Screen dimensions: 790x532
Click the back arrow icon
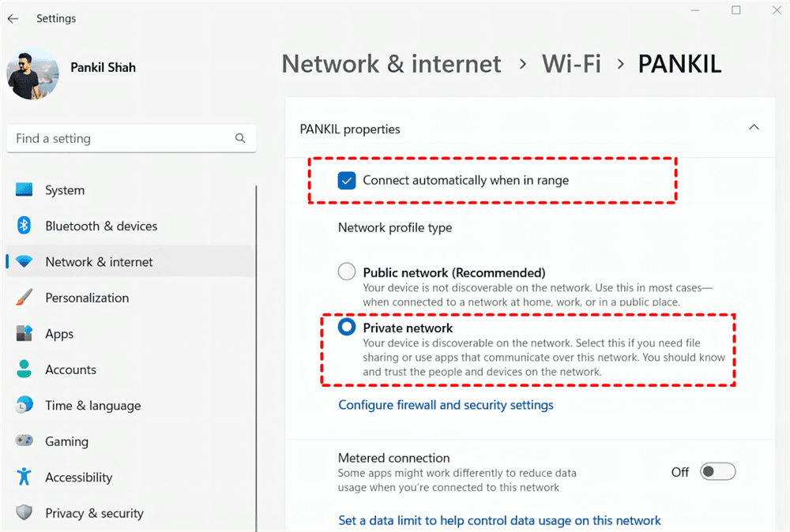13,18
